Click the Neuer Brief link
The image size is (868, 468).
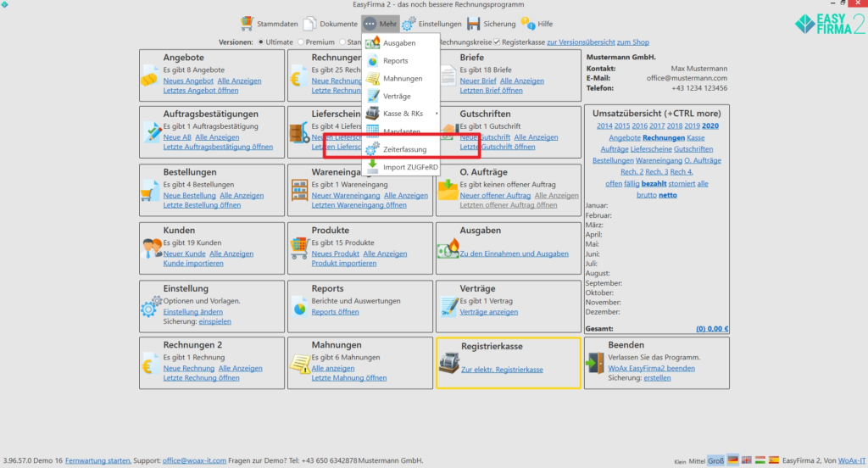tap(478, 81)
